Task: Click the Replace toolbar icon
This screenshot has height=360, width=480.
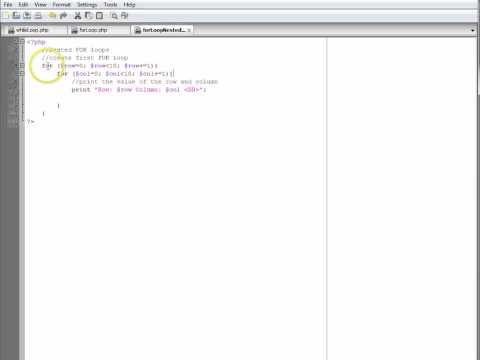Action: click(x=125, y=16)
